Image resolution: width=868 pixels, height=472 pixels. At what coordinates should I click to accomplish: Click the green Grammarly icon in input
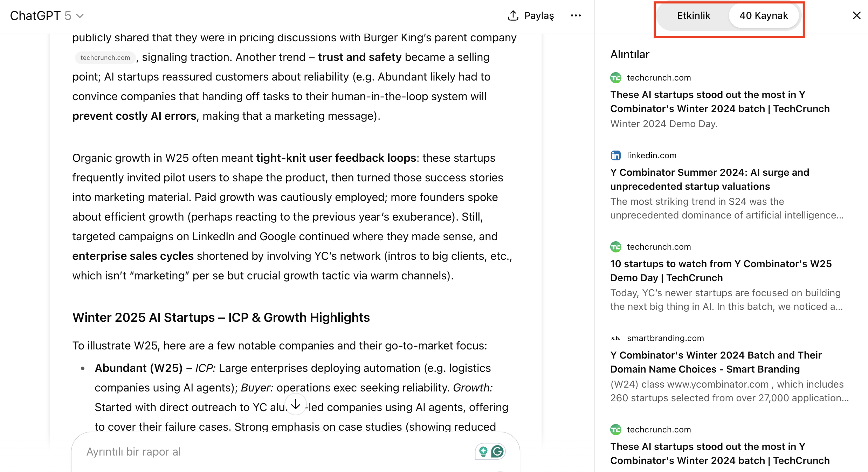(497, 452)
